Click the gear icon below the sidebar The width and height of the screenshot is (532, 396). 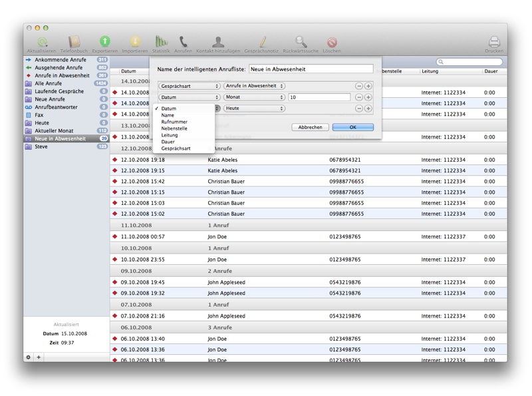click(x=29, y=357)
